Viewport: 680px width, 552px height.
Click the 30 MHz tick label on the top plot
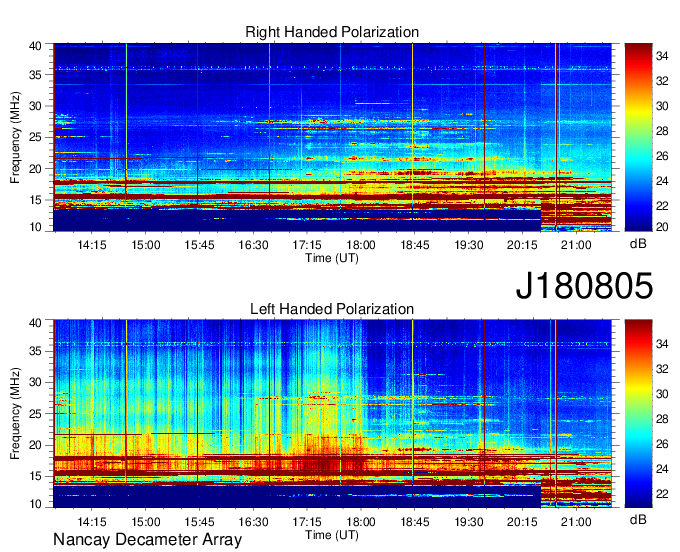pos(36,106)
